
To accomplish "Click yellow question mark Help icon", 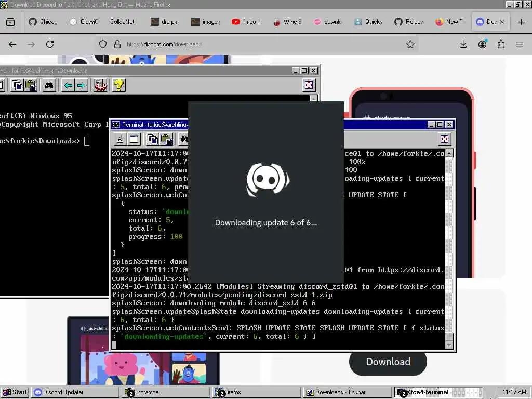I will (x=119, y=85).
